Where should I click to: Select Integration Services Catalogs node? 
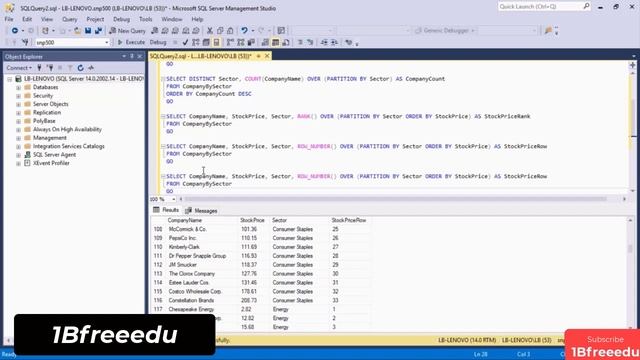[x=69, y=146]
